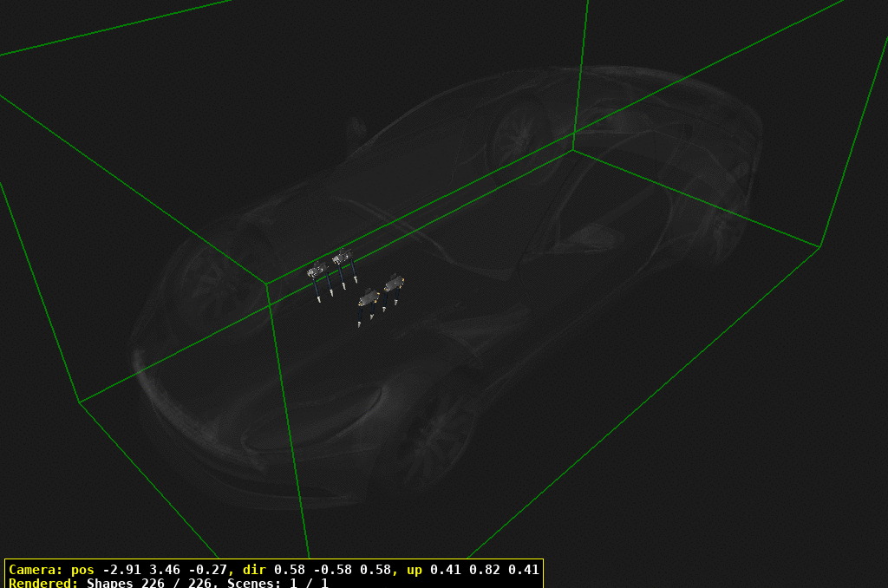Click the green box corner above the car roof
The width and height of the screenshot is (888, 588).
coord(573,149)
